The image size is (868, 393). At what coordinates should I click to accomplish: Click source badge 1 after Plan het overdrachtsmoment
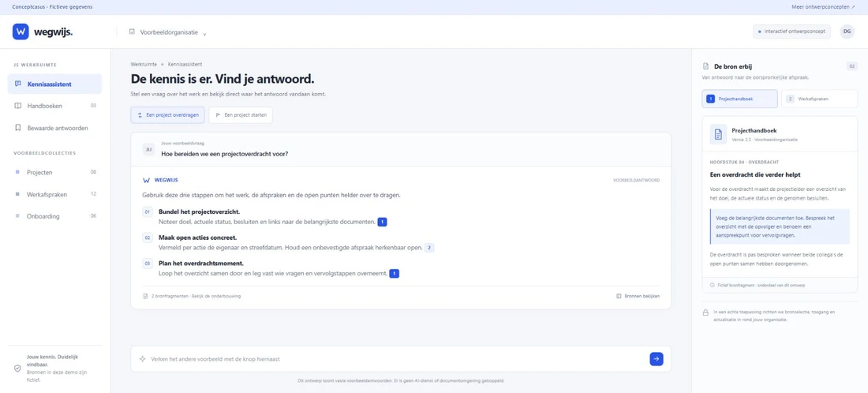pos(394,273)
